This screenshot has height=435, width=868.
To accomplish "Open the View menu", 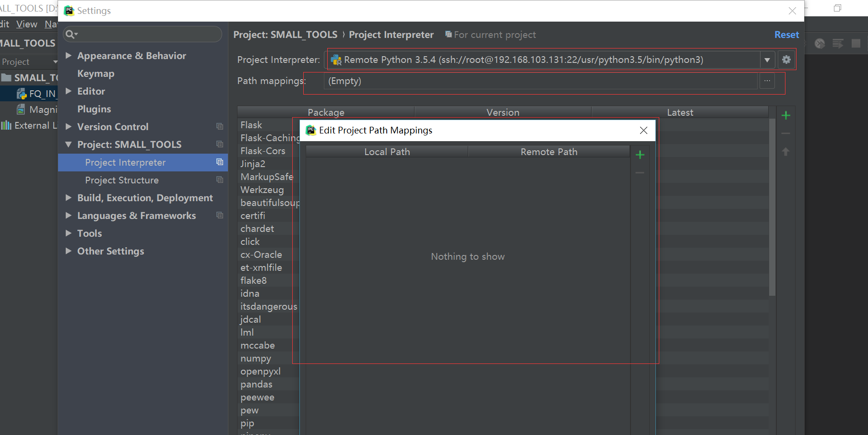I will [x=26, y=24].
